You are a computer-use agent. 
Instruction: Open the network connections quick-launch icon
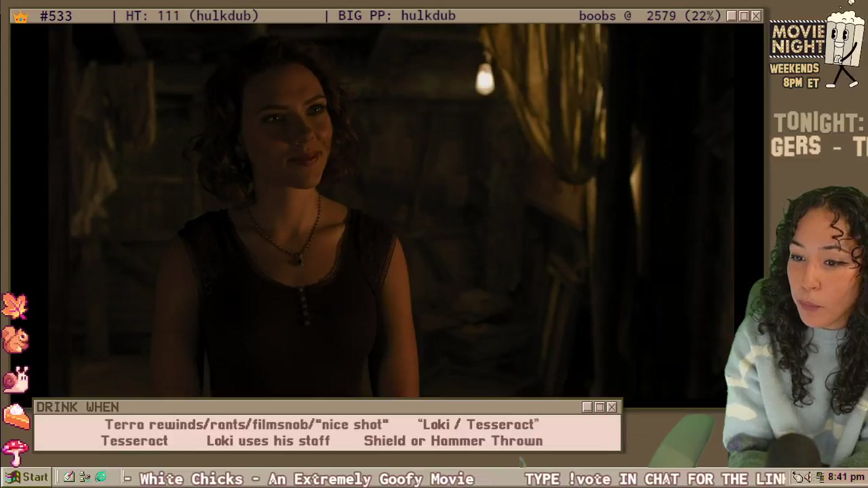[85, 477]
